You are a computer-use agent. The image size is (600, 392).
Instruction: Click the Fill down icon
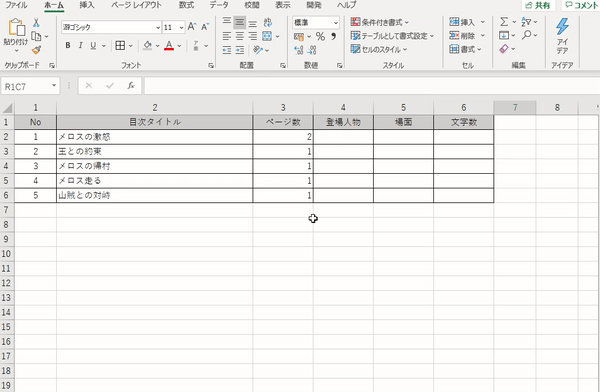[504, 35]
